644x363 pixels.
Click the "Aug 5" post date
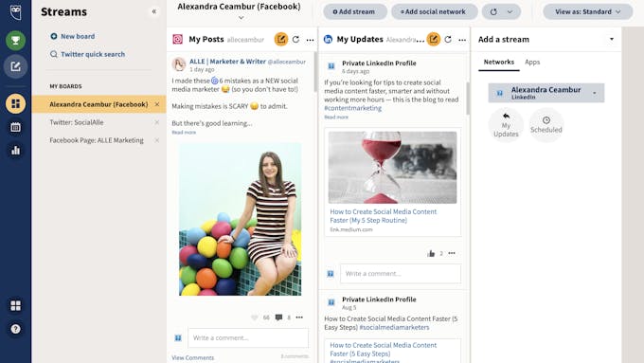tap(349, 307)
